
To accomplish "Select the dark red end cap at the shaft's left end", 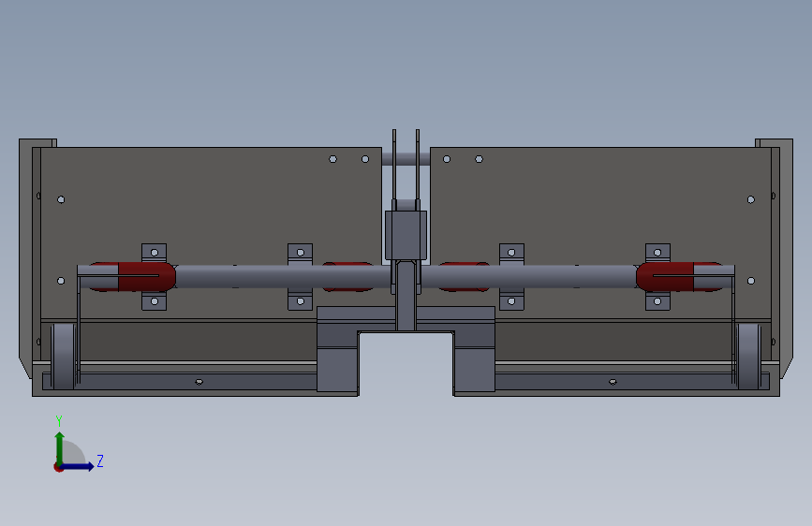I will 146,276.
